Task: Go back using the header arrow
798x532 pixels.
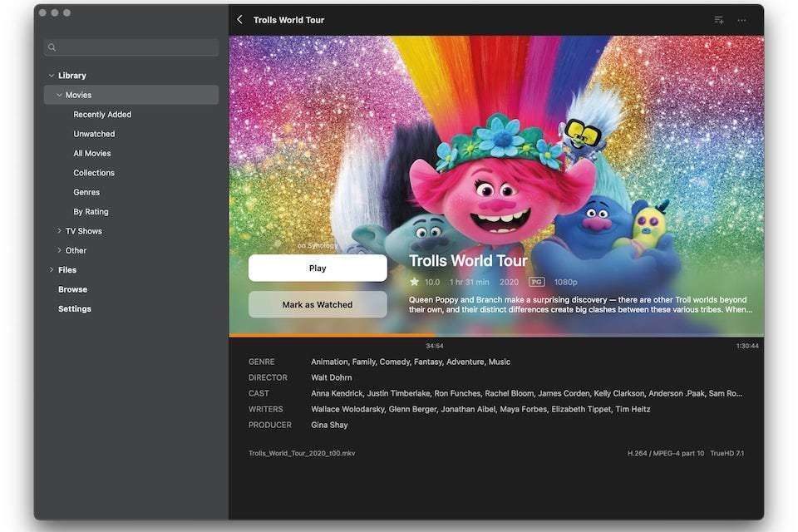Action: (x=239, y=20)
